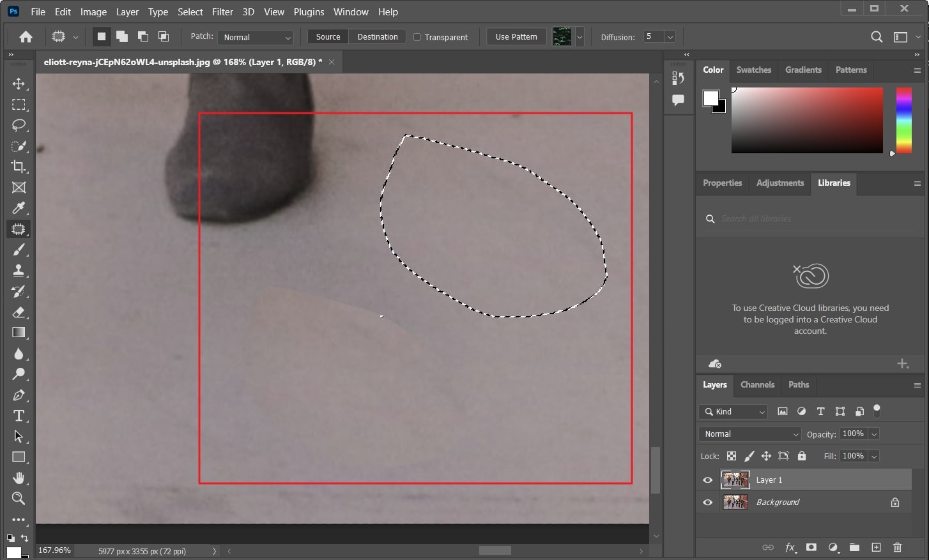The height and width of the screenshot is (560, 929).
Task: Select the Destination patch option
Action: click(377, 36)
